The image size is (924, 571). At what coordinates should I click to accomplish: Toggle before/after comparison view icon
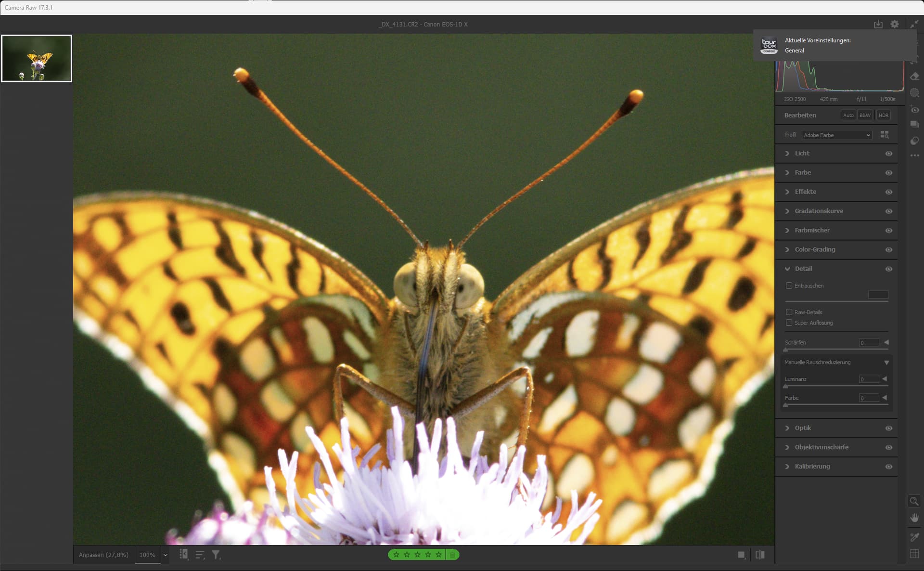point(760,555)
